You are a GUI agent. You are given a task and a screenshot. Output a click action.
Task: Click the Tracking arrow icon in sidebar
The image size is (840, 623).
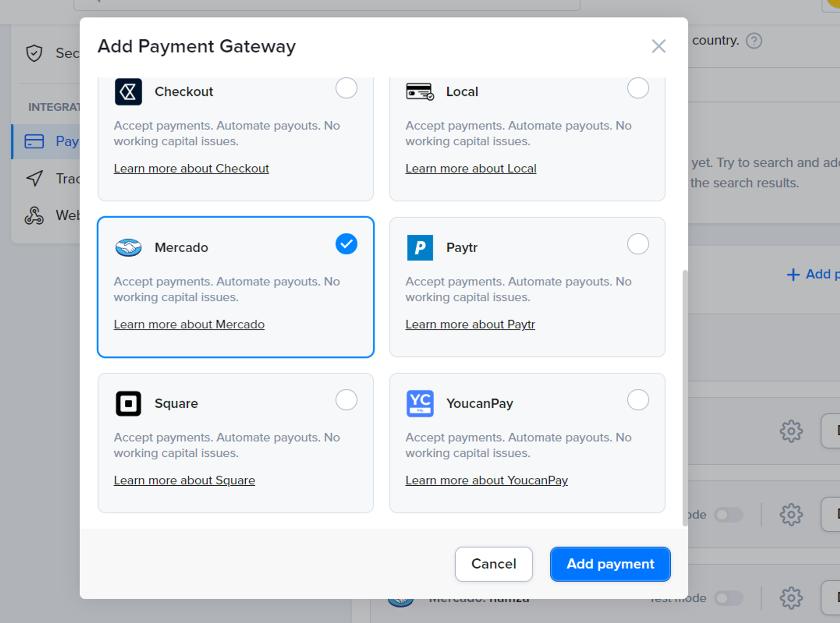(x=34, y=178)
